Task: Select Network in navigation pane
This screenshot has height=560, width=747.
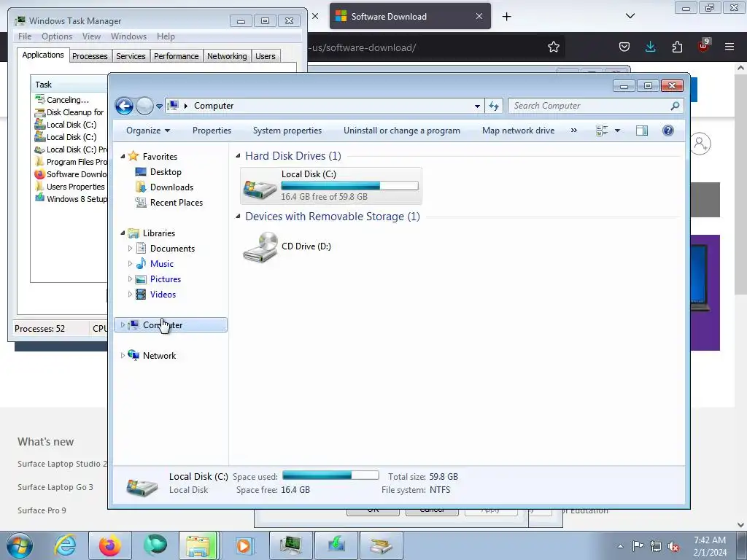Action: (159, 355)
